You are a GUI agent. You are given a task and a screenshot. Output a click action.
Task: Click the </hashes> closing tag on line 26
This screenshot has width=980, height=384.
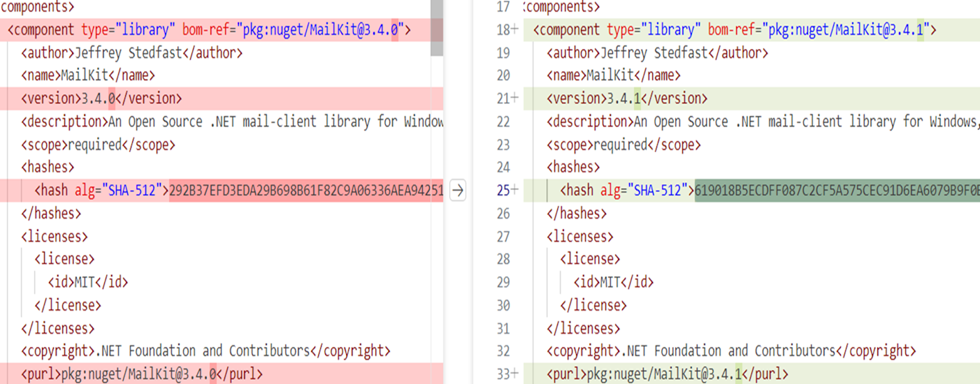[577, 213]
